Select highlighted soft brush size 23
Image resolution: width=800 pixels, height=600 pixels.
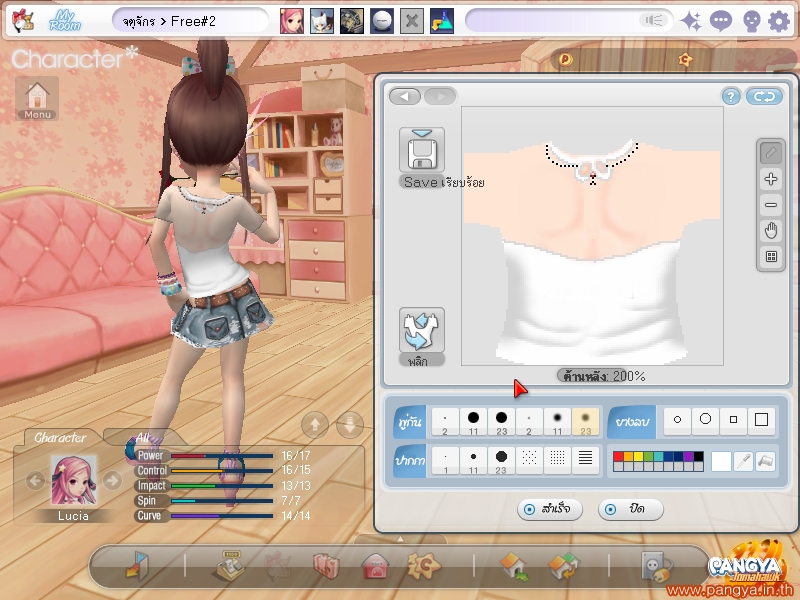click(585, 421)
